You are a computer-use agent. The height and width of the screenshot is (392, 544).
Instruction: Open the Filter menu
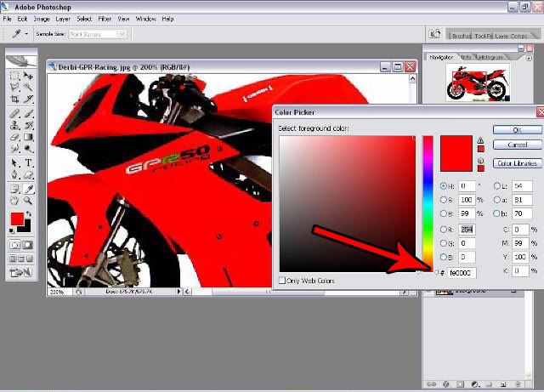point(105,19)
